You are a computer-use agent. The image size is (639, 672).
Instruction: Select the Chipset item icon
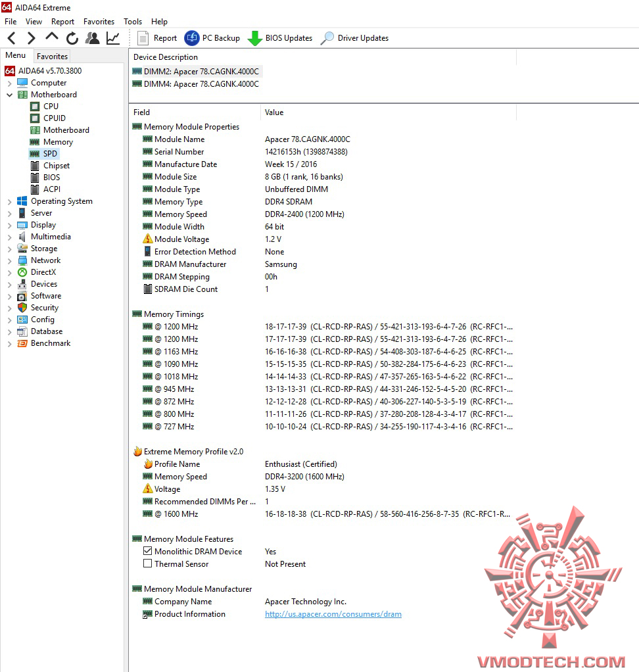click(x=35, y=166)
